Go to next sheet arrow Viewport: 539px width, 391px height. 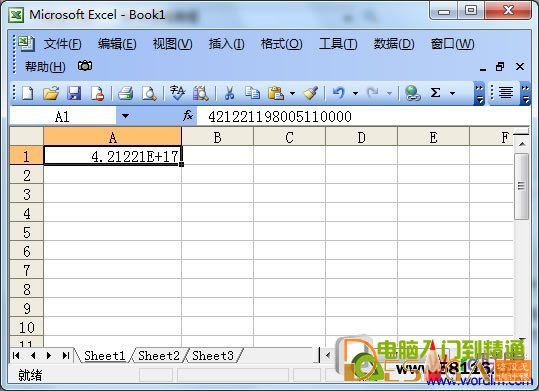click(x=49, y=355)
